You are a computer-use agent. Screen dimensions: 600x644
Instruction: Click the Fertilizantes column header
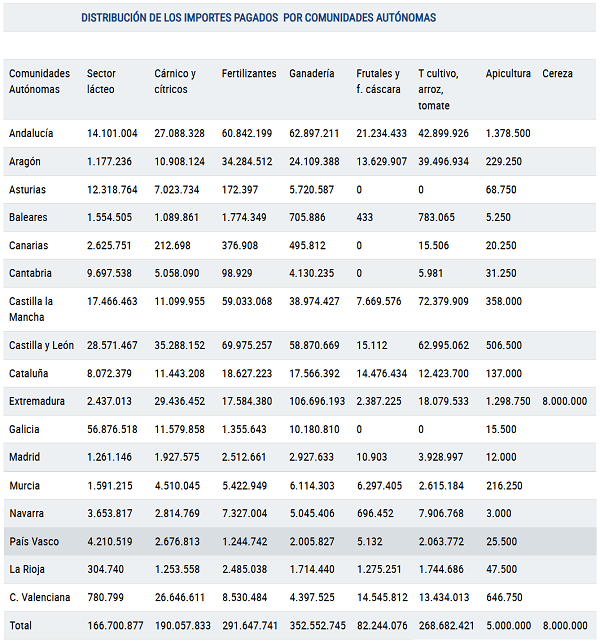pos(249,74)
